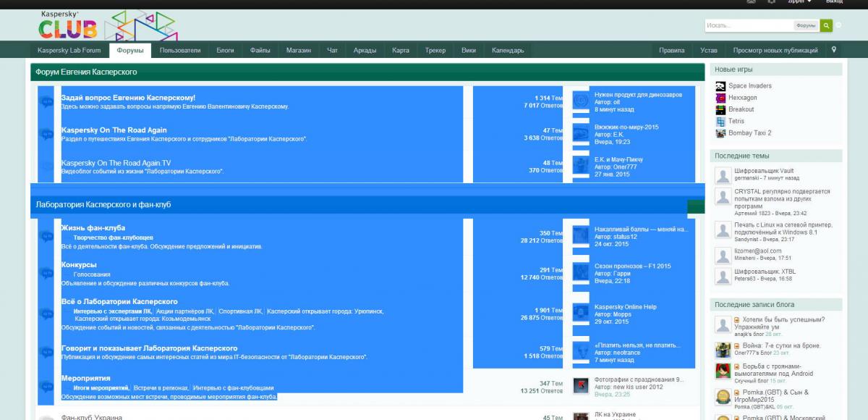The height and width of the screenshot is (420, 868).
Task: Open the Карта tab
Action: click(401, 51)
